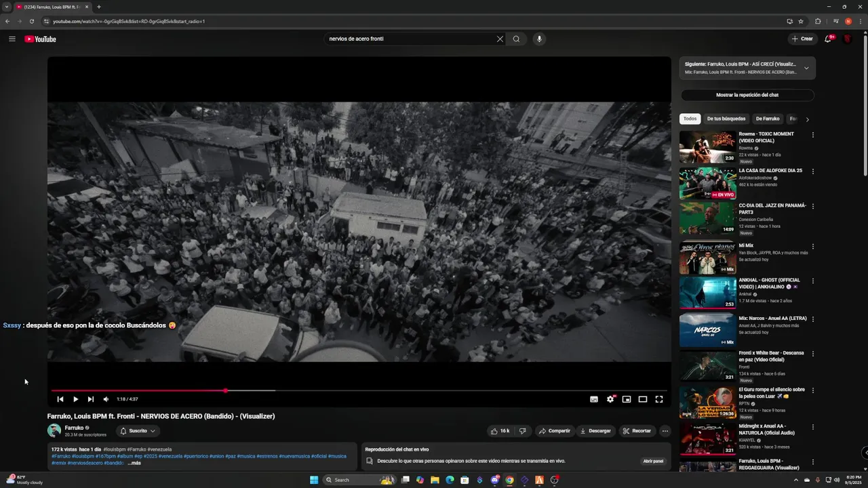Viewport: 868px width, 488px height.
Task: Go to YouTube home via logo
Action: point(41,39)
